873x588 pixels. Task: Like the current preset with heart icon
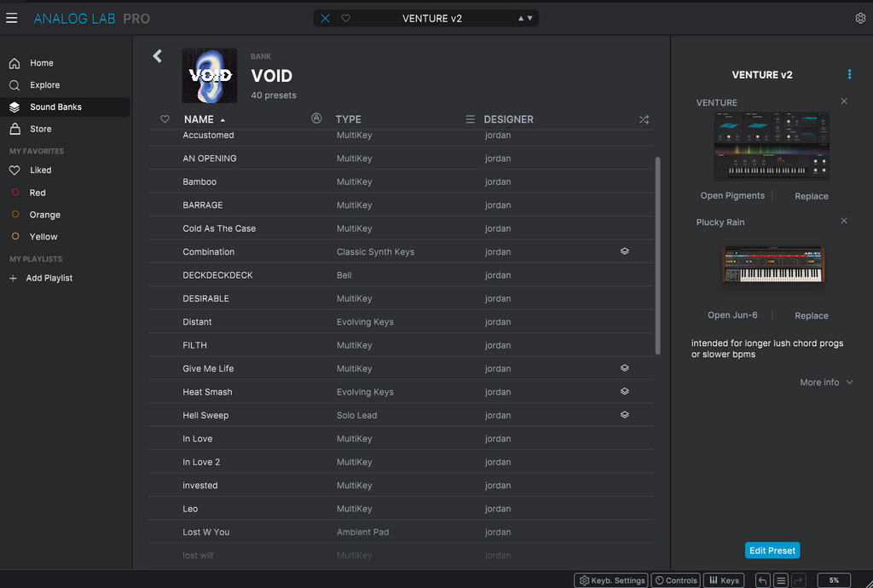coord(345,18)
